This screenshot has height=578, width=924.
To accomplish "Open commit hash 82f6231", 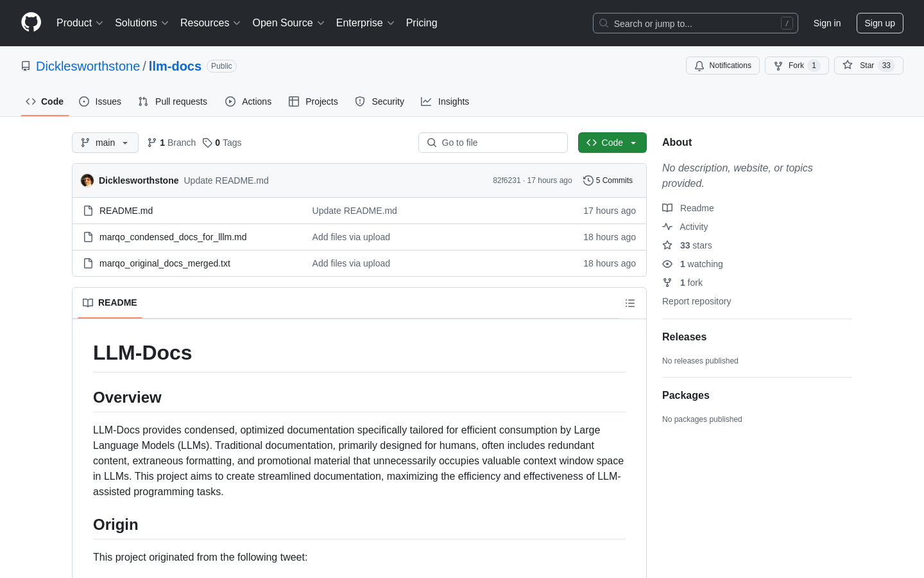I will (x=507, y=180).
